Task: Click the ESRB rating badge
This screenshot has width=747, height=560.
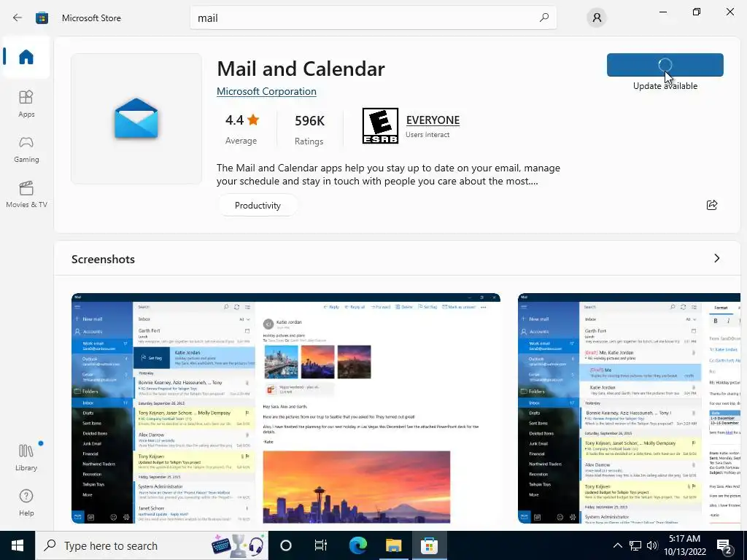Action: click(380, 125)
